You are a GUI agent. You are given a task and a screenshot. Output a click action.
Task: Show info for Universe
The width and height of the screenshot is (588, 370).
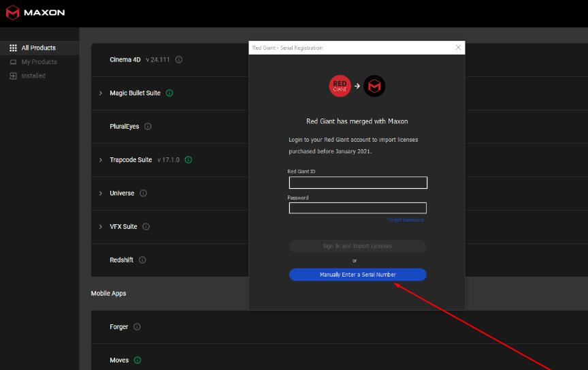143,193
